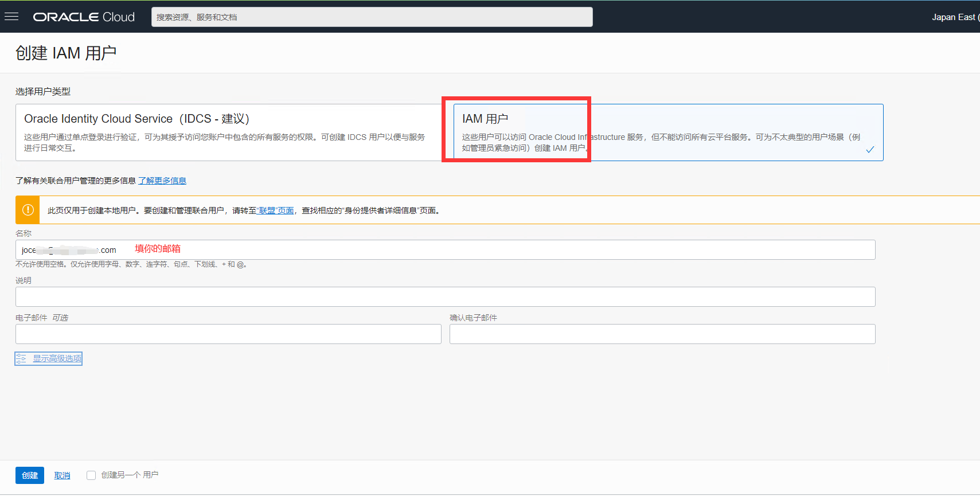
Task: Click the allowed name characters hint text
Action: (131, 264)
